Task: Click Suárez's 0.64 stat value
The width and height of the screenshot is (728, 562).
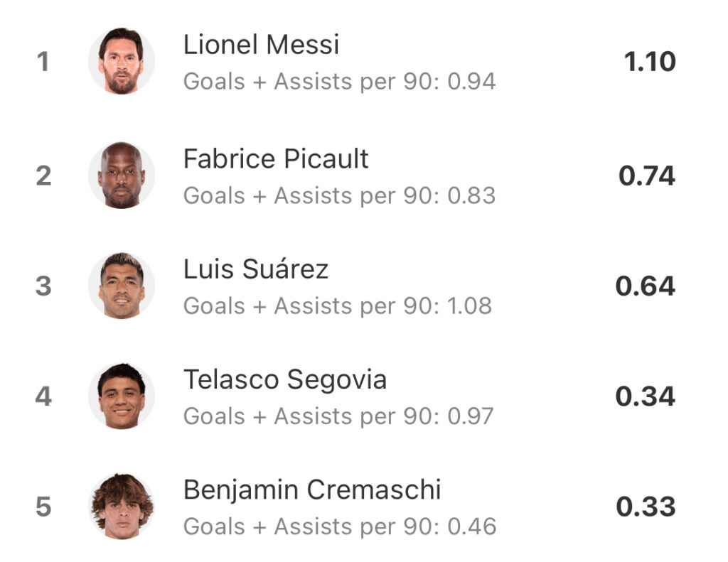Action: click(646, 286)
